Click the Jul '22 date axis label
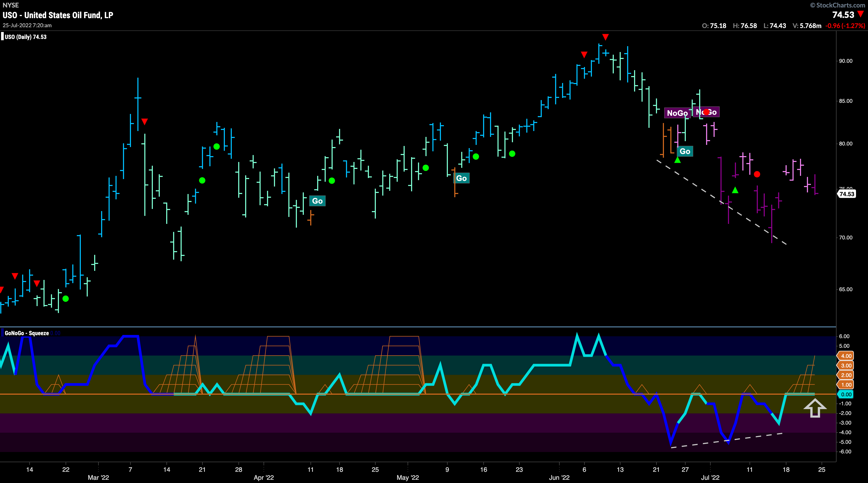Image resolution: width=868 pixels, height=483 pixels. [710, 477]
